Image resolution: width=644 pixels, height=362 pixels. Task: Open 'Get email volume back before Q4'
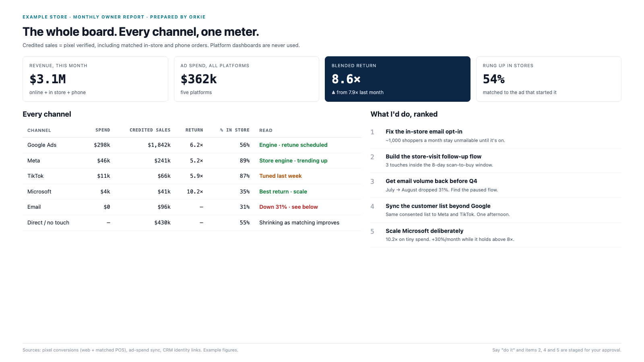431,181
